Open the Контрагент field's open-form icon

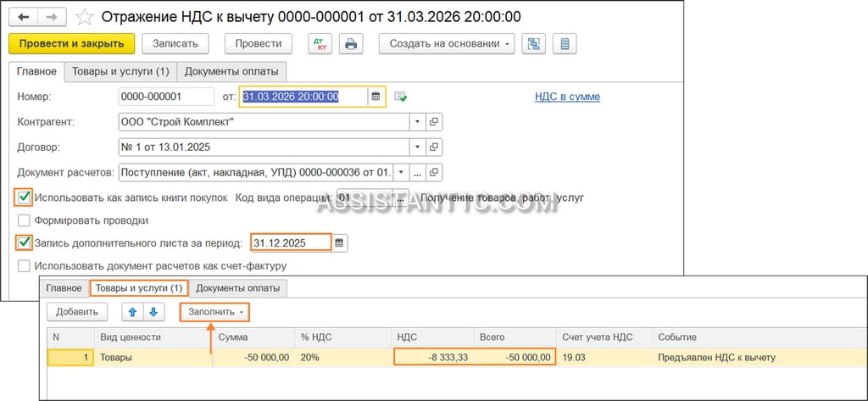pos(434,122)
